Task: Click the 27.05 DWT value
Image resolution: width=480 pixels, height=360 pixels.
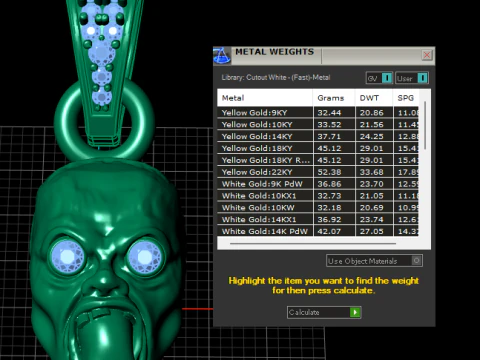Action: tap(372, 231)
